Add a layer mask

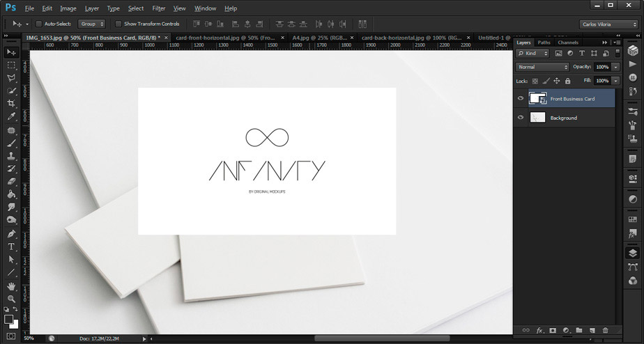pos(553,330)
